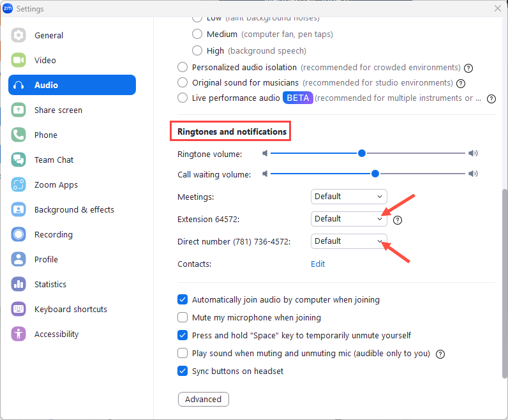Click the Statistics bar chart icon
This screenshot has width=508, height=420.
click(19, 284)
